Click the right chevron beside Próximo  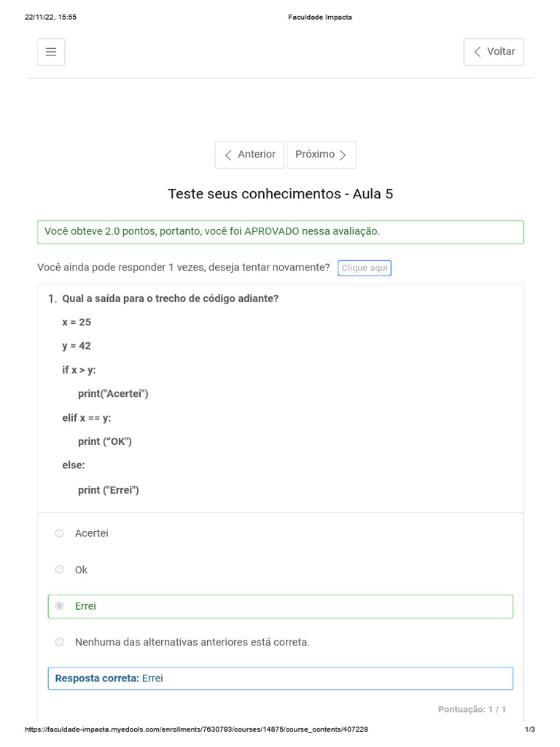click(343, 155)
